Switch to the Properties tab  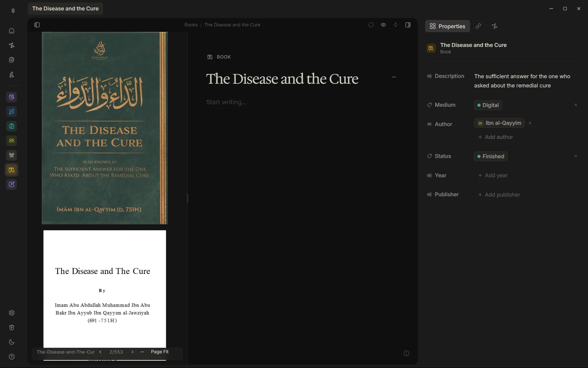[447, 26]
